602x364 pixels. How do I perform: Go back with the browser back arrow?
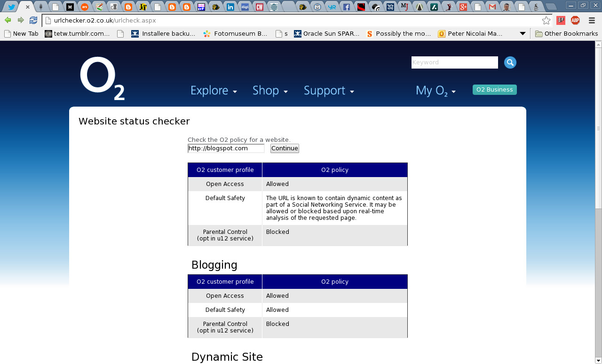click(8, 20)
